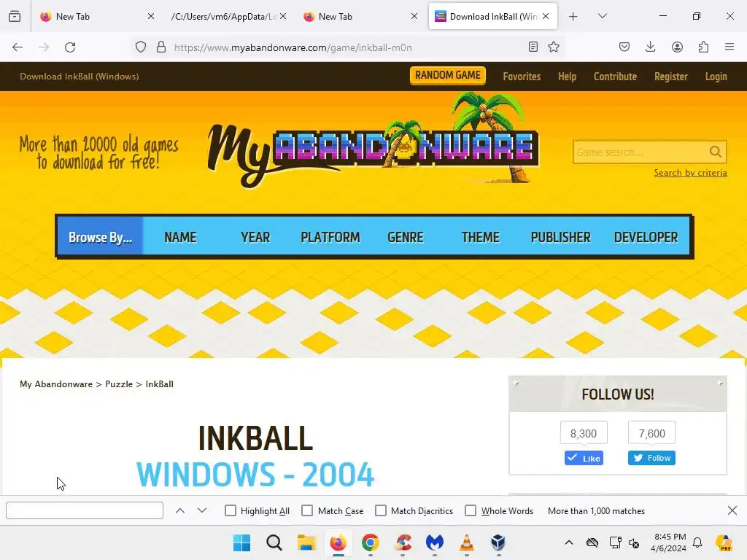Open VLC media player from the taskbar
This screenshot has height=560, width=747.
coord(466,542)
